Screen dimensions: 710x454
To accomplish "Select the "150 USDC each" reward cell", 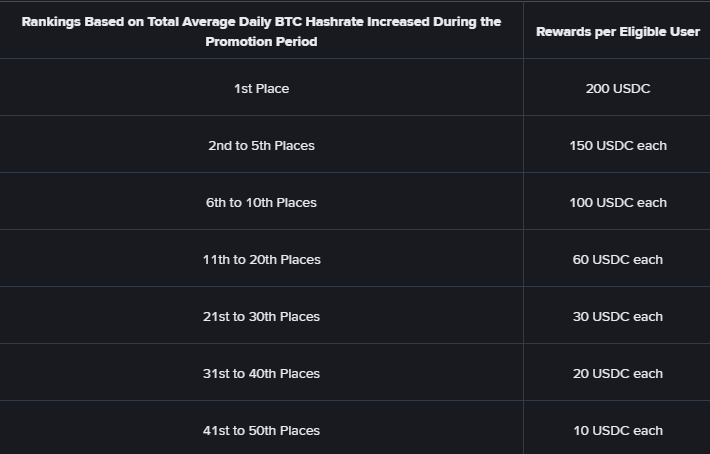I will click(x=617, y=146).
